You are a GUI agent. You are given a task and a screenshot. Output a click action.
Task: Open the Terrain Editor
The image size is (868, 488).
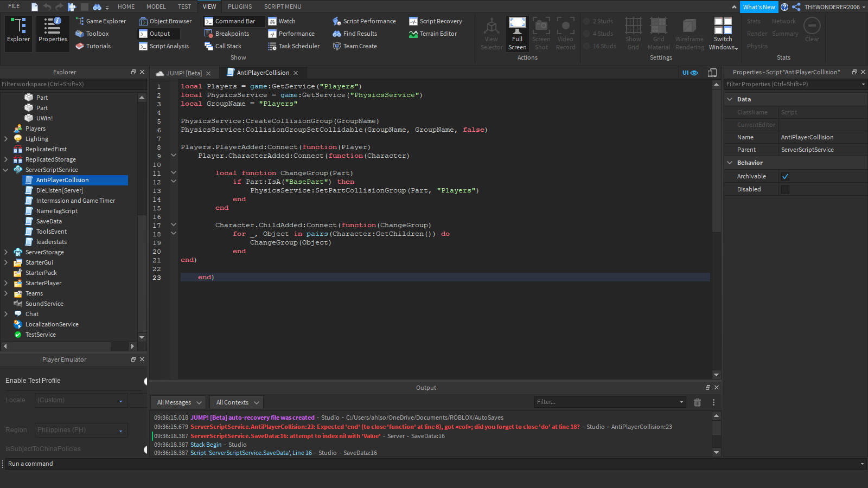[438, 34]
